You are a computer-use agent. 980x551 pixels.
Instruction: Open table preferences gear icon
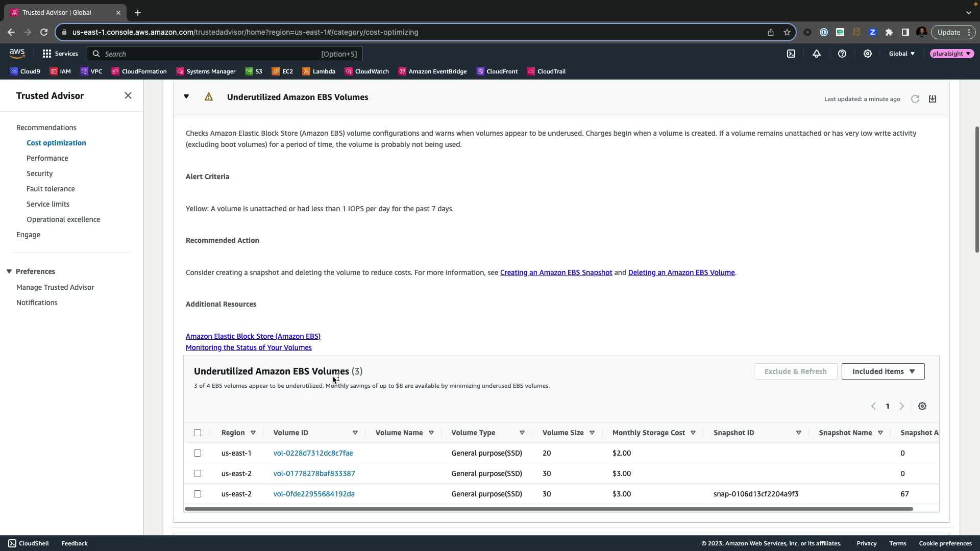[x=922, y=406]
